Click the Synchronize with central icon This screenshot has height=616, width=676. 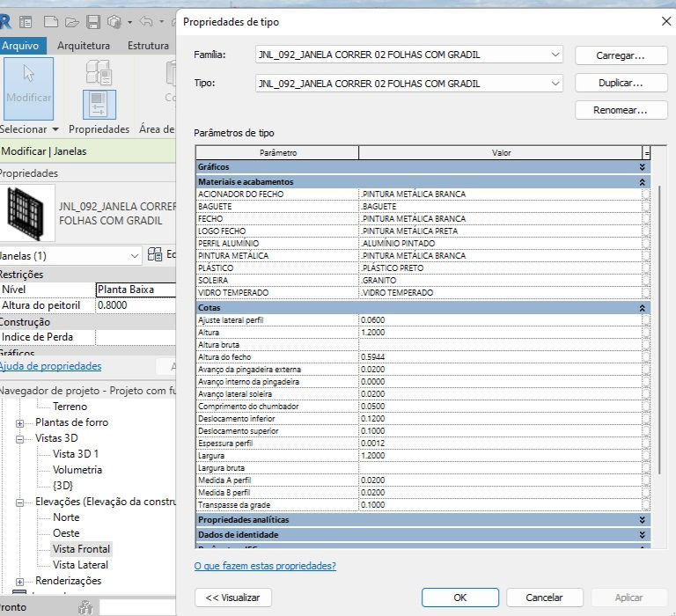[x=114, y=21]
